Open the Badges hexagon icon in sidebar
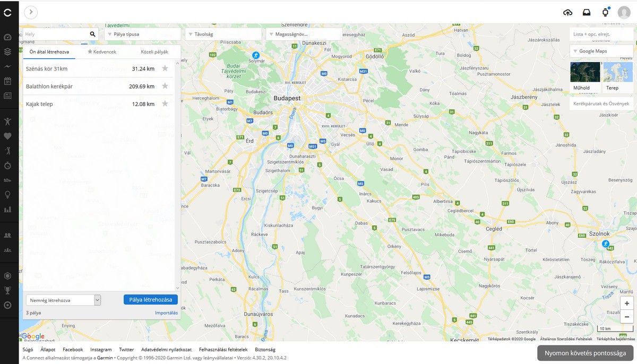This screenshot has width=637, height=364. click(7, 276)
